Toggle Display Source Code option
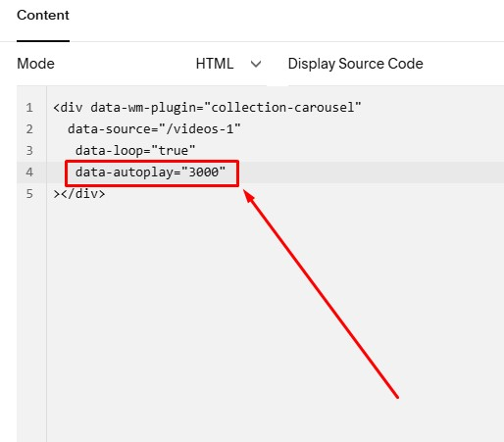504x442 pixels. 355,64
